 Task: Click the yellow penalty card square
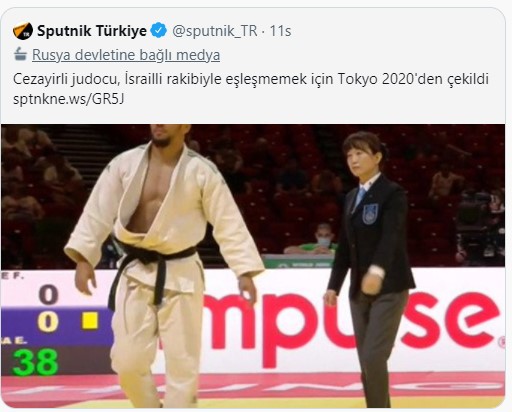(90, 321)
